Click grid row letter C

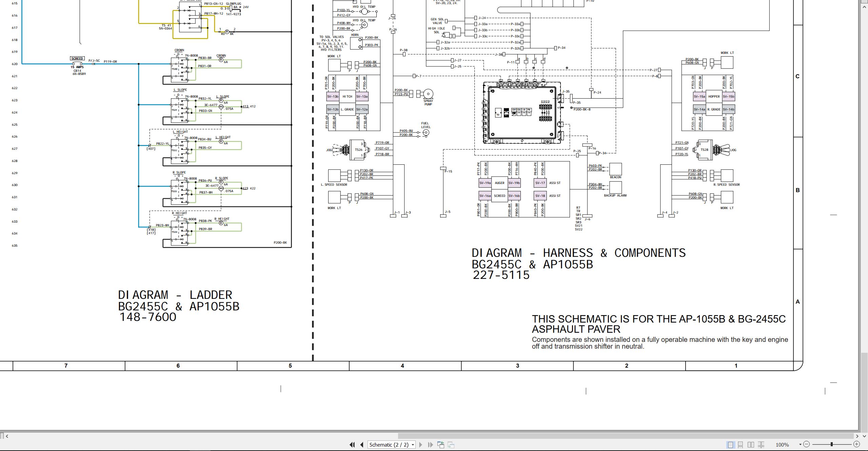797,76
